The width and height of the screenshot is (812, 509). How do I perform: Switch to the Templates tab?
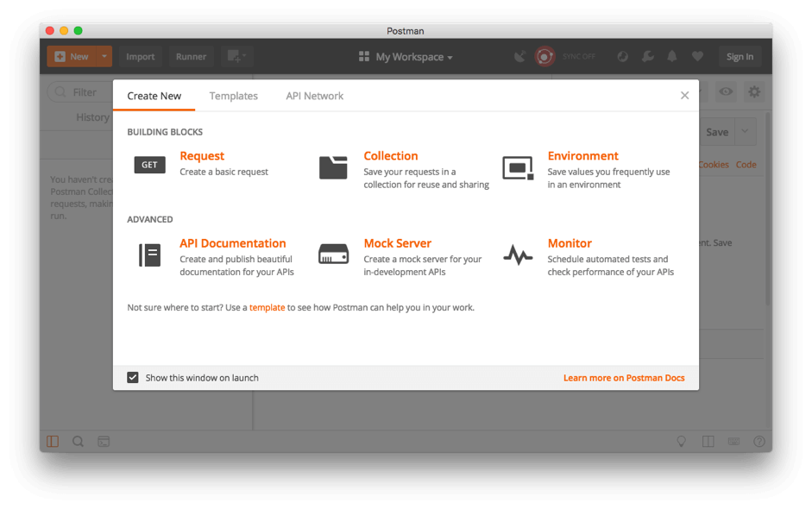(234, 96)
